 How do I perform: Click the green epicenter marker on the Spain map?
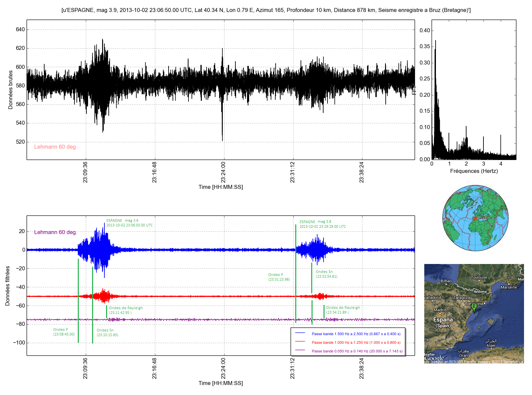click(474, 307)
